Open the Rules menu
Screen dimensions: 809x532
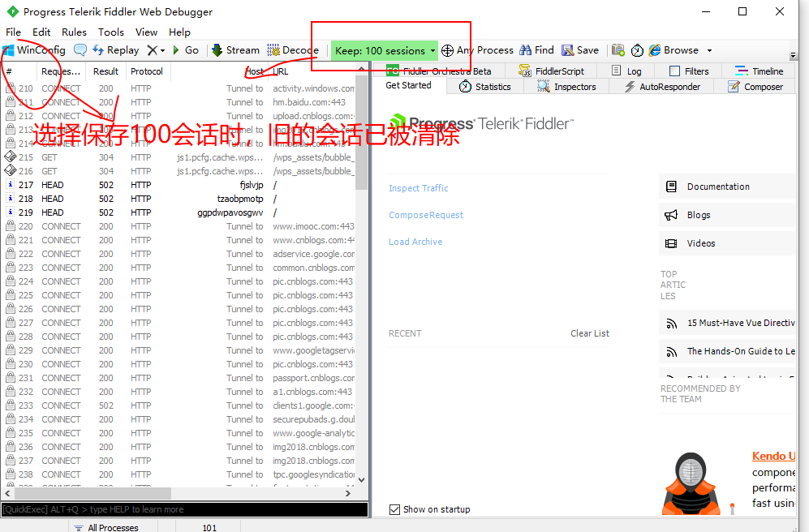pyautogui.click(x=75, y=32)
